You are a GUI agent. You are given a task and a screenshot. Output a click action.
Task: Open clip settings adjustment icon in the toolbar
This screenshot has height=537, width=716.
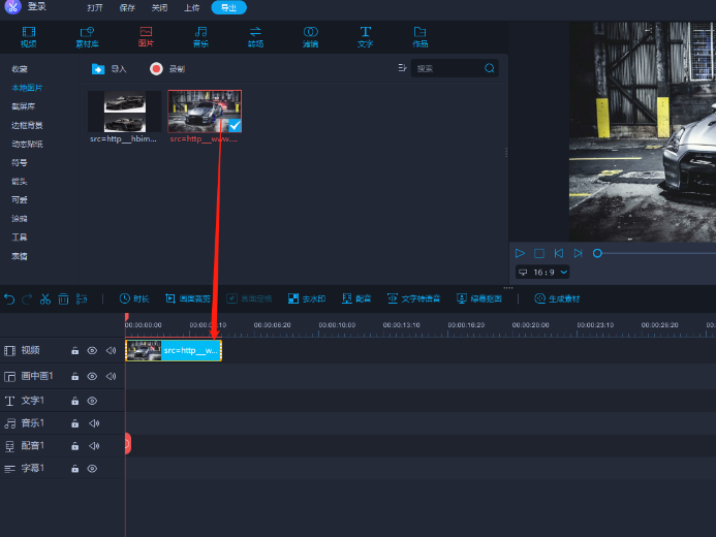coord(81,299)
